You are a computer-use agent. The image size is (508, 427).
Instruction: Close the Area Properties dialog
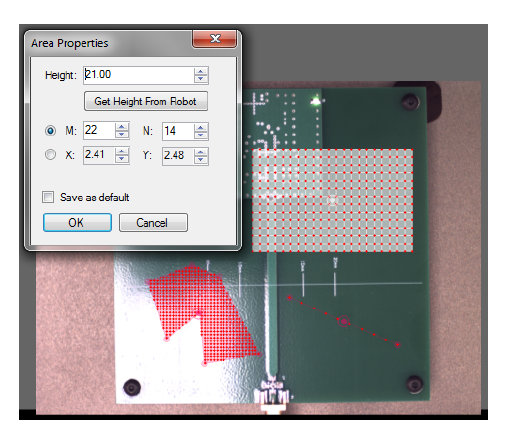(x=215, y=39)
